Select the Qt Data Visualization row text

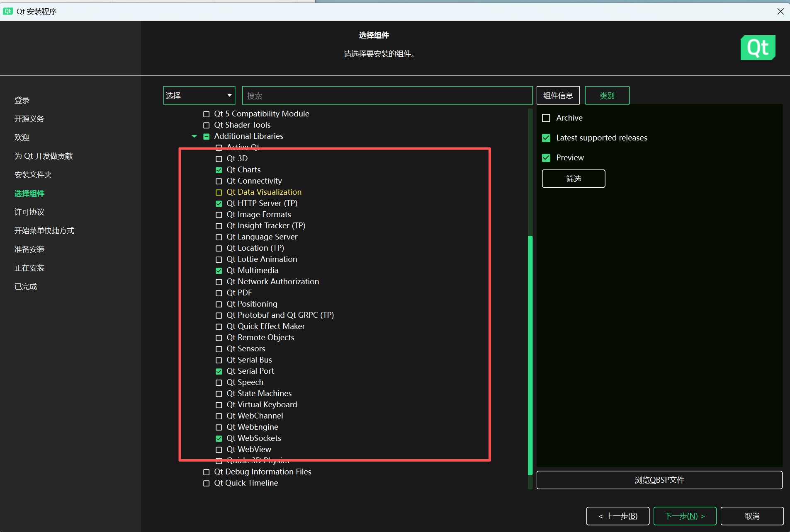click(264, 192)
